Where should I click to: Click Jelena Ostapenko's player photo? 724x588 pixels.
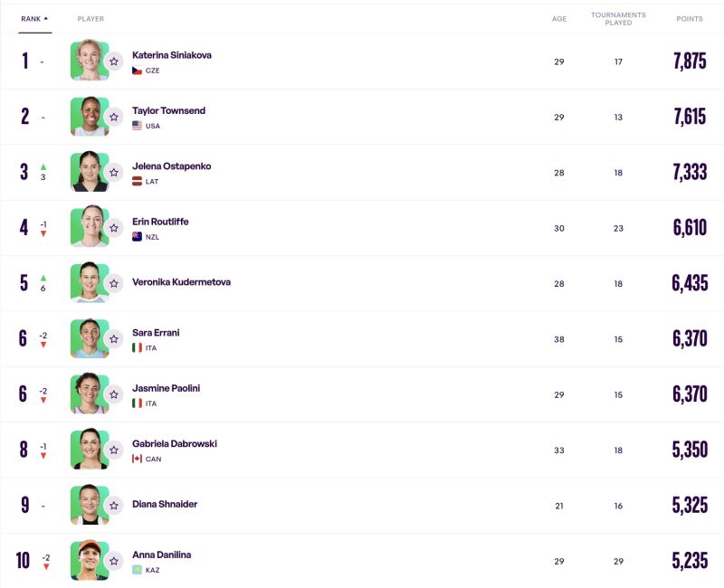pos(90,172)
